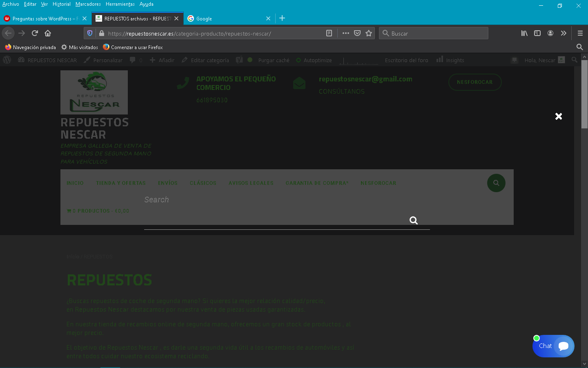Submit search with white magnifier icon

(414, 220)
